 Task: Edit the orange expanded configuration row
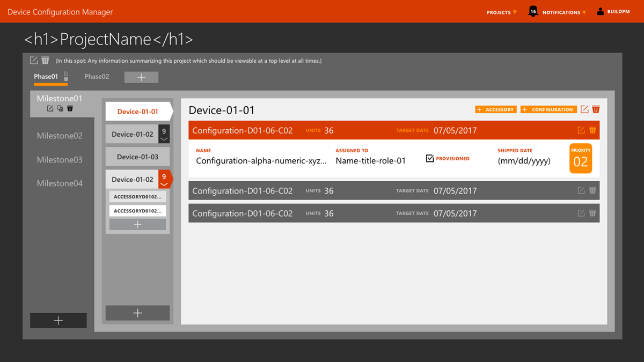(581, 130)
